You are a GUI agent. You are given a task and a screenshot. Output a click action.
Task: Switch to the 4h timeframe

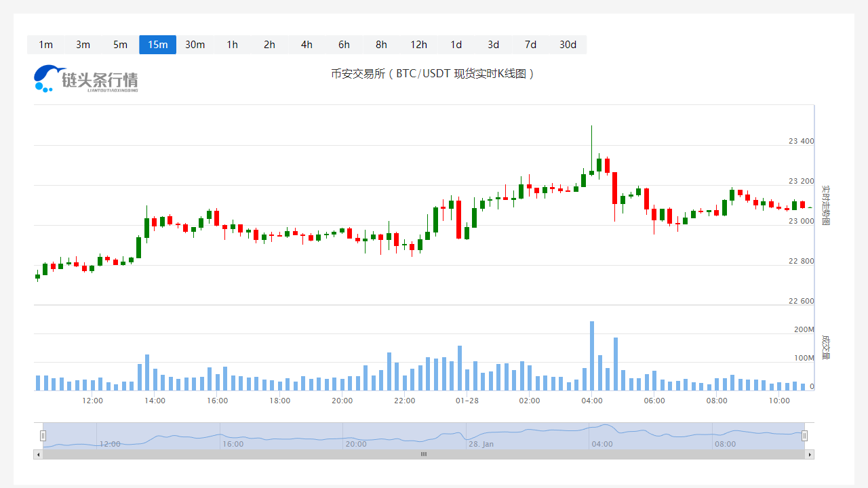coord(307,45)
